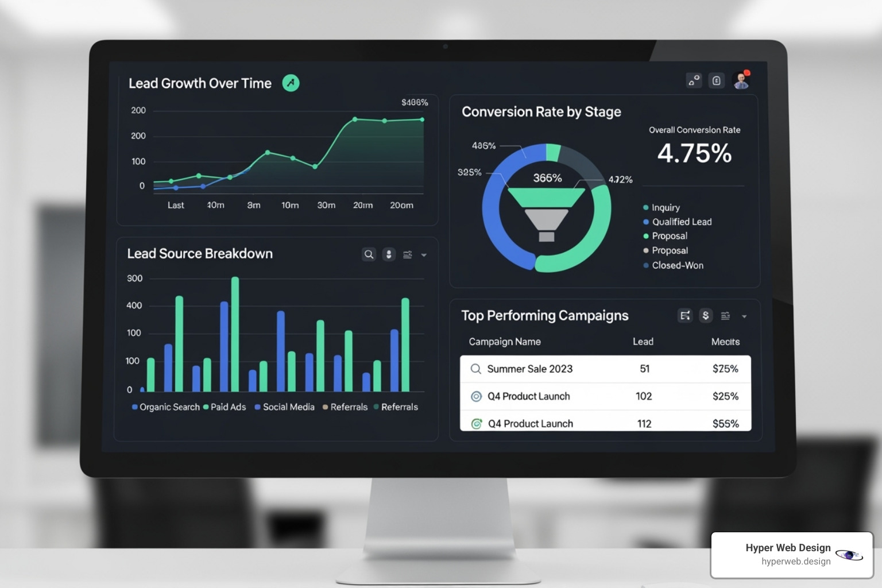This screenshot has height=588, width=882.
Task: Sort table by the Lead column header
Action: pos(643,342)
